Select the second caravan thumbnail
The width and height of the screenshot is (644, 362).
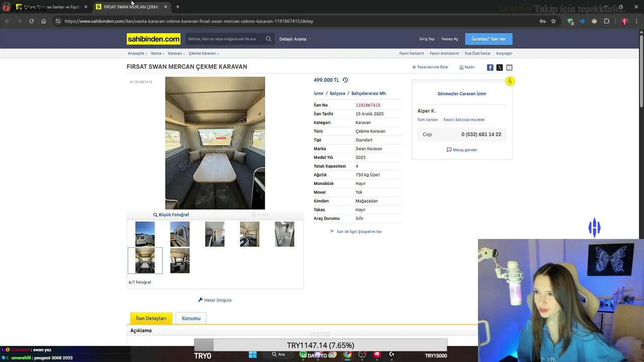[x=180, y=234]
